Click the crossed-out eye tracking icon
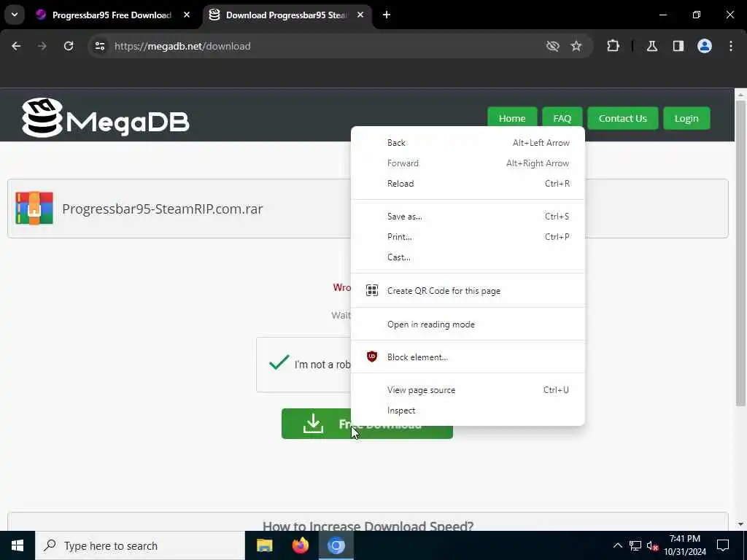The image size is (747, 560). pos(553,46)
